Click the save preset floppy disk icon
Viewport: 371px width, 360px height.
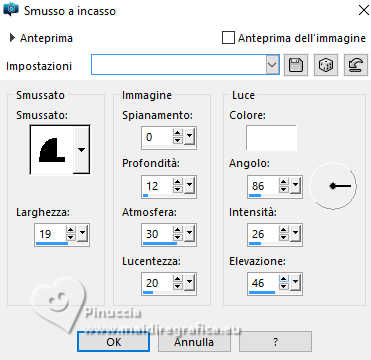coord(296,65)
